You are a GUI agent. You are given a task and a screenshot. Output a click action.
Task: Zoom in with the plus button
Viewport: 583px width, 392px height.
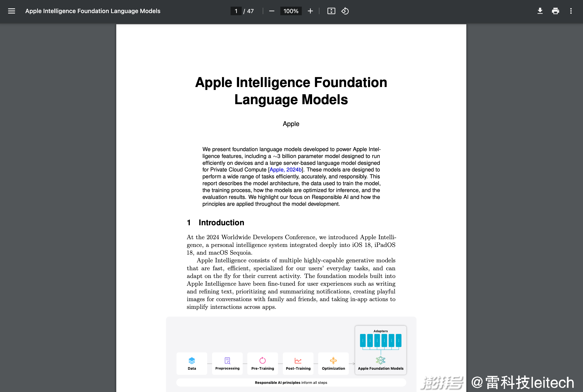click(310, 11)
